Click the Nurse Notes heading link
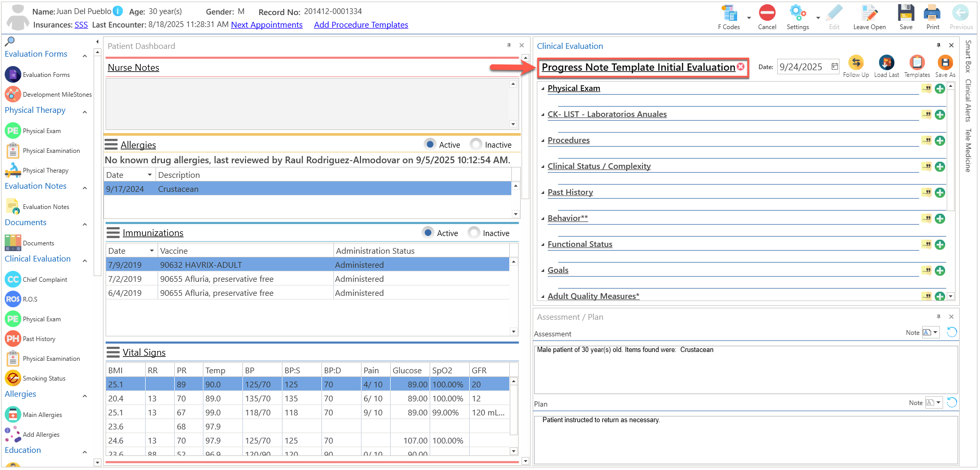This screenshot has height=470, width=980. 133,68
